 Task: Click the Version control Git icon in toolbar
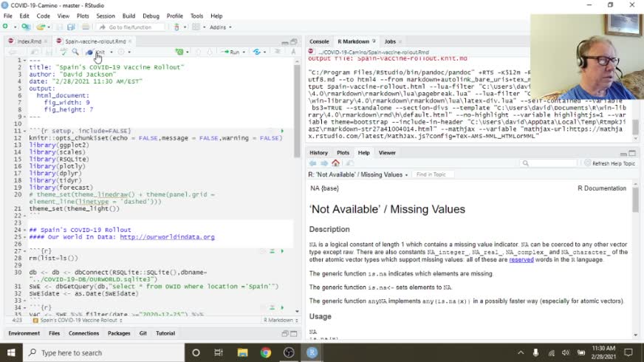pyautogui.click(x=177, y=27)
